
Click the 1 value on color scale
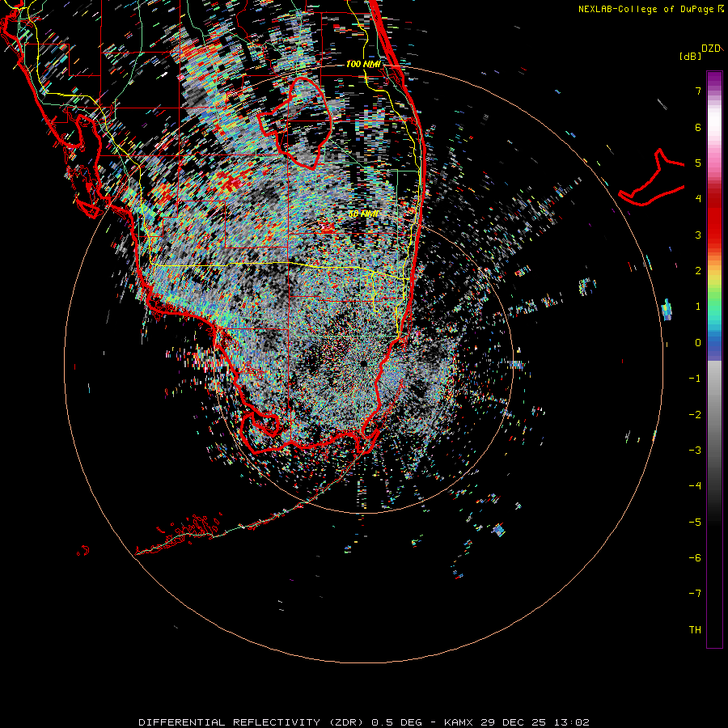(x=698, y=307)
